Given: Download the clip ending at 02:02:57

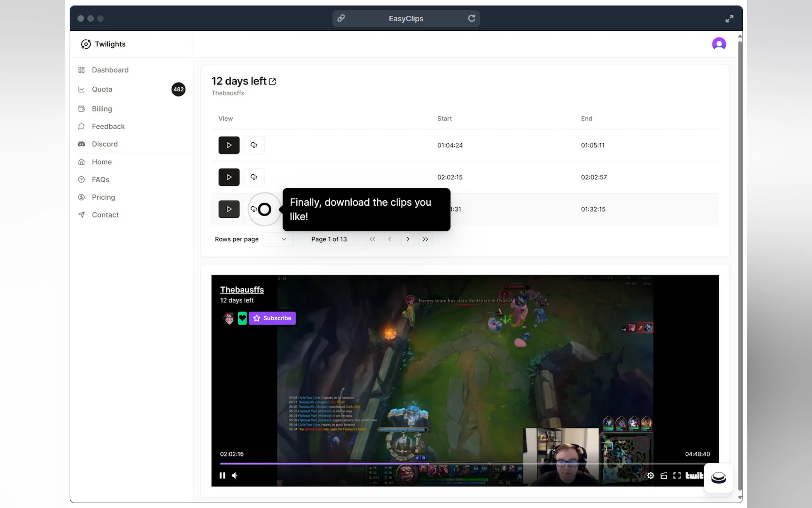Looking at the screenshot, I should tap(254, 177).
